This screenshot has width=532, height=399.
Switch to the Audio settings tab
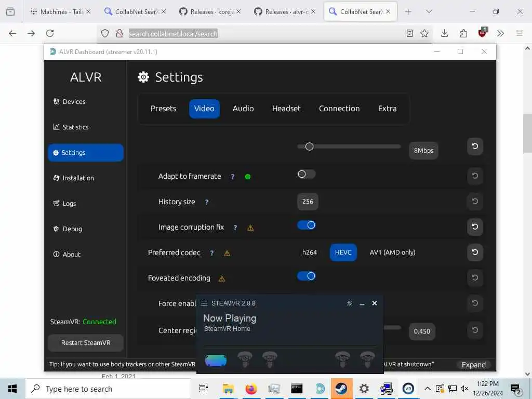pos(243,109)
